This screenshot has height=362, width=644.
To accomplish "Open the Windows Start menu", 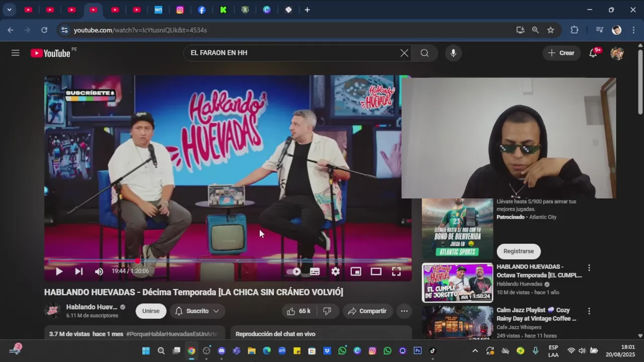I will point(146,351).
